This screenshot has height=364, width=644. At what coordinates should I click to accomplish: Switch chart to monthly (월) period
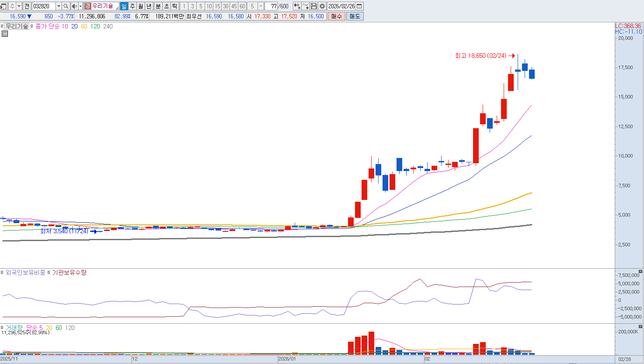(x=140, y=6)
